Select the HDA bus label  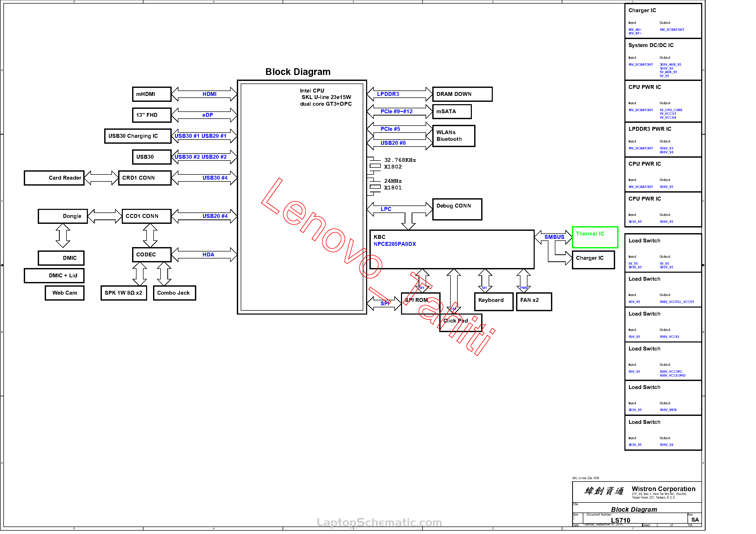point(208,255)
